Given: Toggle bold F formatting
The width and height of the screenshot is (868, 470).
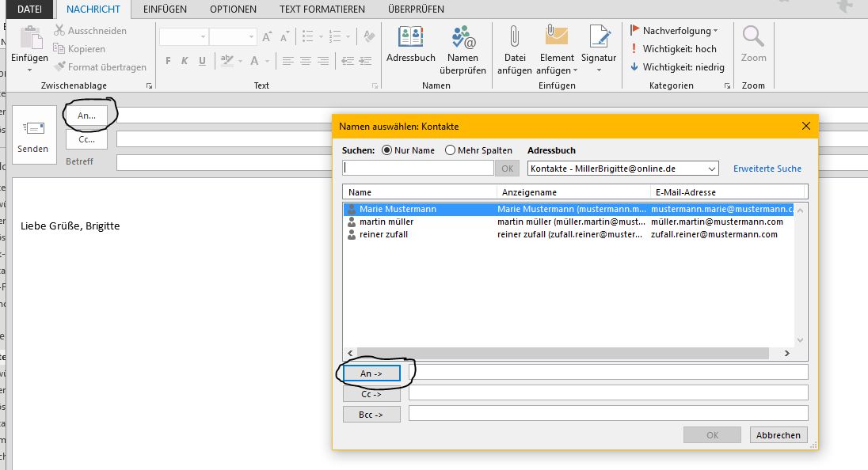Looking at the screenshot, I should coord(168,61).
